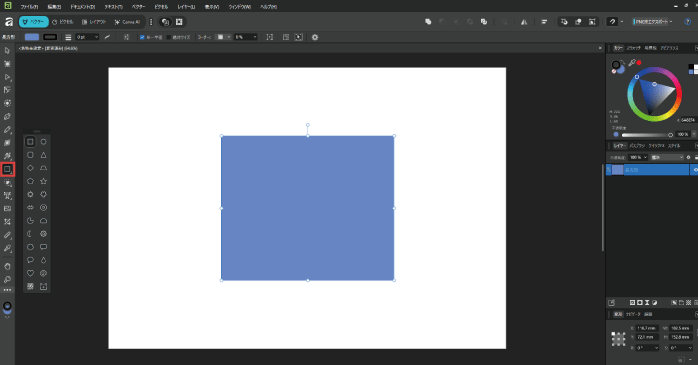Image resolution: width=698 pixels, height=365 pixels.
Task: Open layer opacity 100% dropdown
Action: [645, 157]
